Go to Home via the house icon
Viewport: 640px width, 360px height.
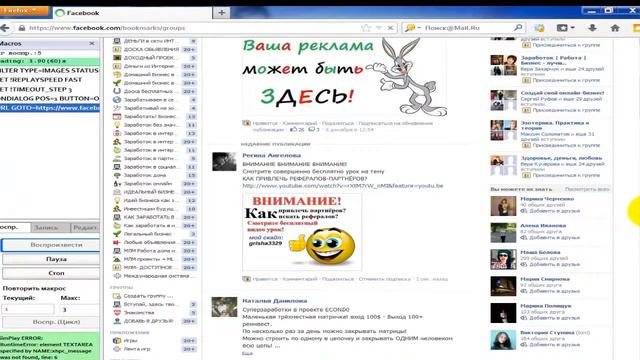[615, 28]
